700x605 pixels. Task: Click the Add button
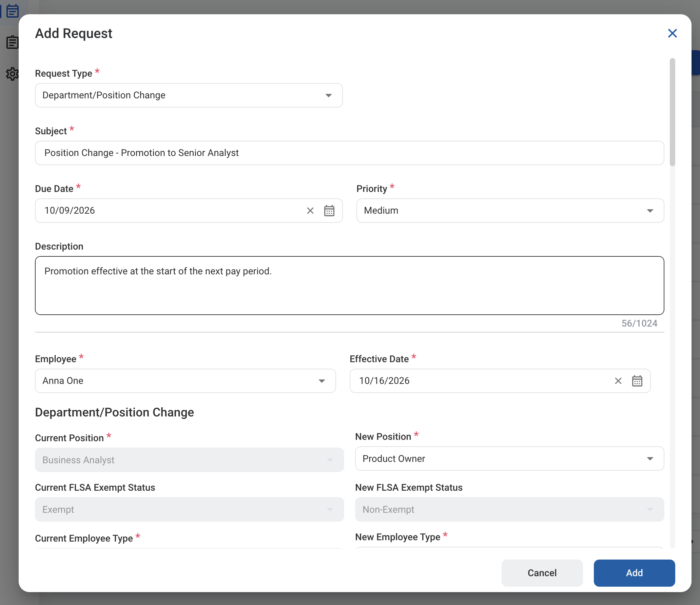pyautogui.click(x=634, y=573)
